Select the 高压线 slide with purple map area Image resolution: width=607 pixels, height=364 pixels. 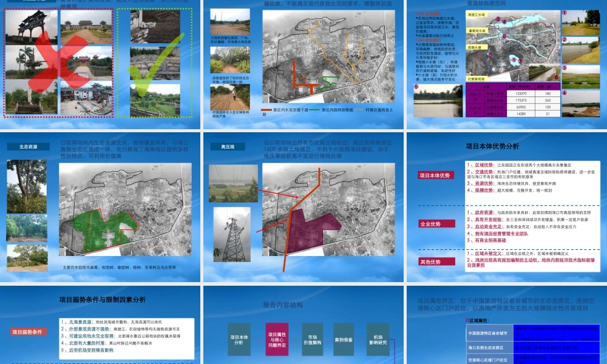coord(303,207)
